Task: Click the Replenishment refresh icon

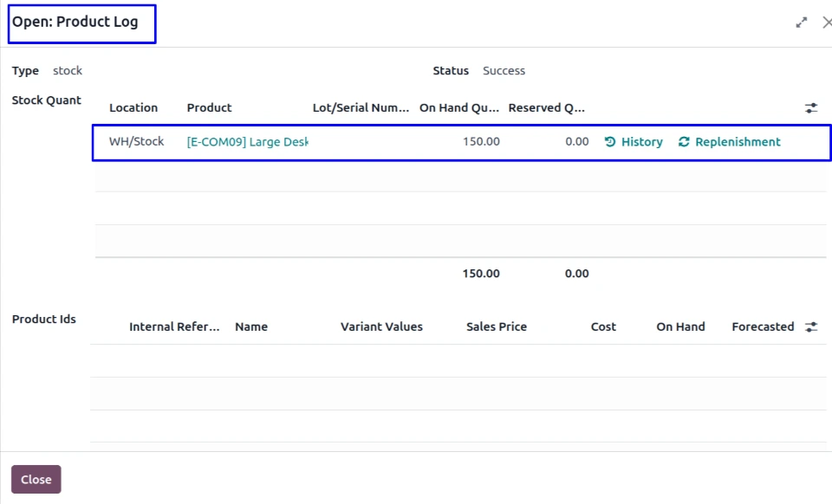Action: click(x=684, y=142)
